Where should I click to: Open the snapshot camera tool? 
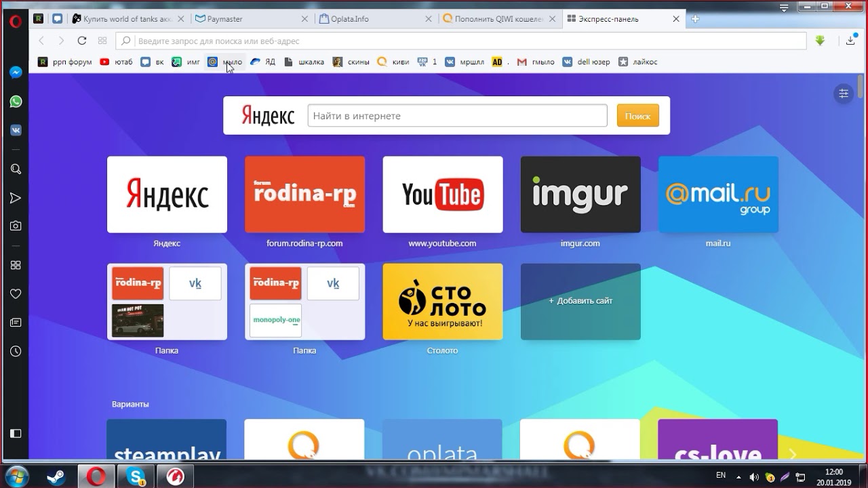coord(16,226)
